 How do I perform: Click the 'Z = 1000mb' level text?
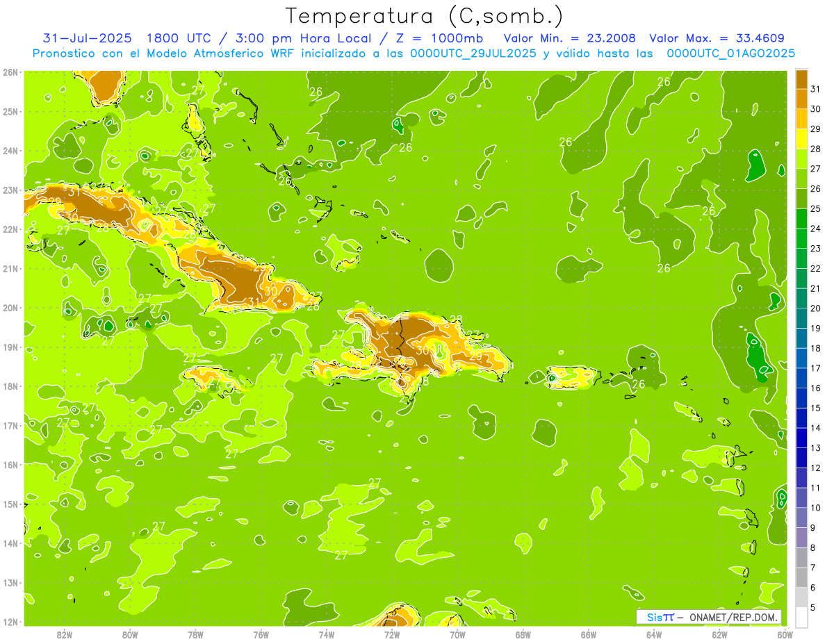click(x=439, y=38)
